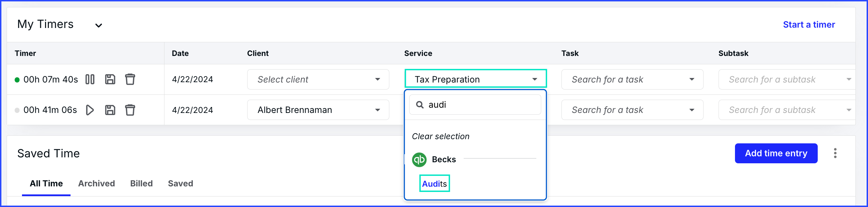Click the service search field containing audi

point(475,105)
